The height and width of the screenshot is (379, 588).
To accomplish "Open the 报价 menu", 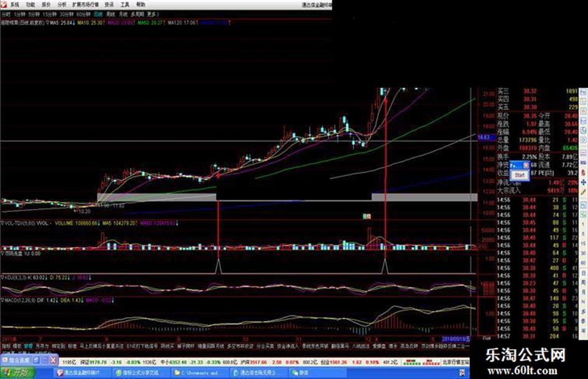I will pyautogui.click(x=46, y=4).
